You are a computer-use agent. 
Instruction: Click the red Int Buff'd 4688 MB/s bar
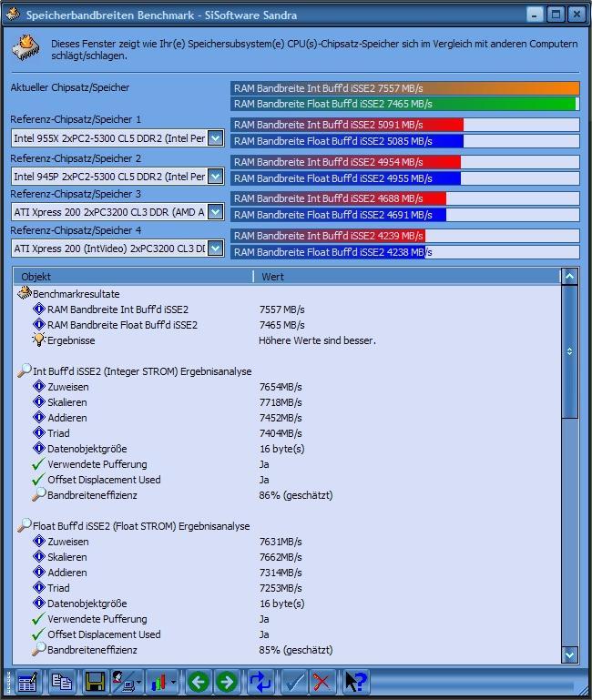point(338,198)
